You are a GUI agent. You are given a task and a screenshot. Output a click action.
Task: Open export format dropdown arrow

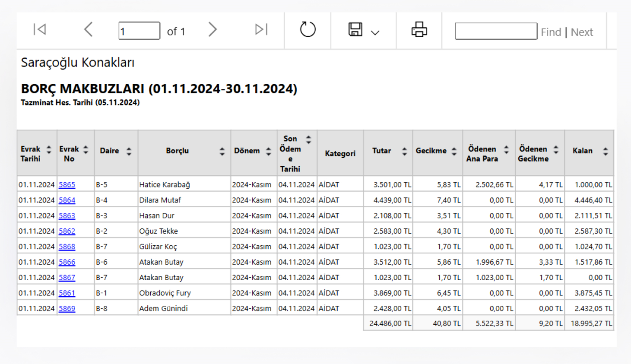click(x=375, y=32)
